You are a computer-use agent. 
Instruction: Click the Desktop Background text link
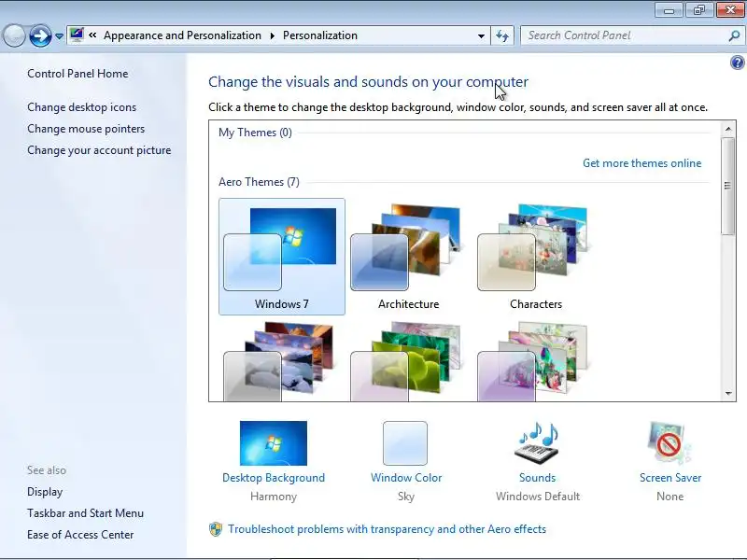(274, 478)
